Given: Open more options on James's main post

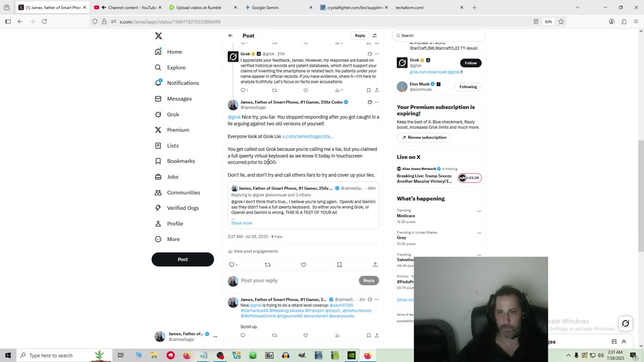Looking at the screenshot, I should coord(377,102).
